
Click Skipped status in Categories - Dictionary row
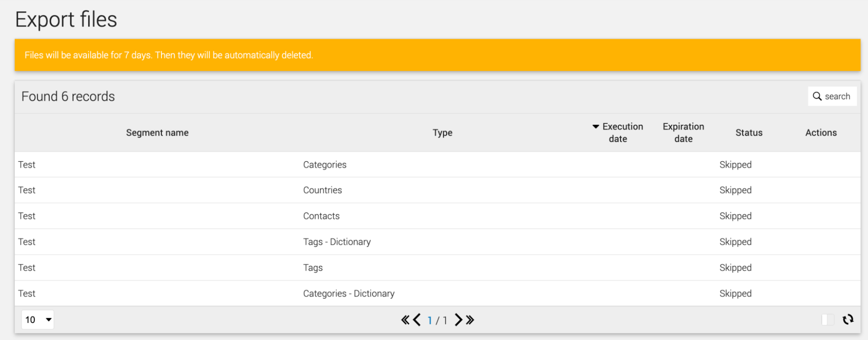(736, 293)
